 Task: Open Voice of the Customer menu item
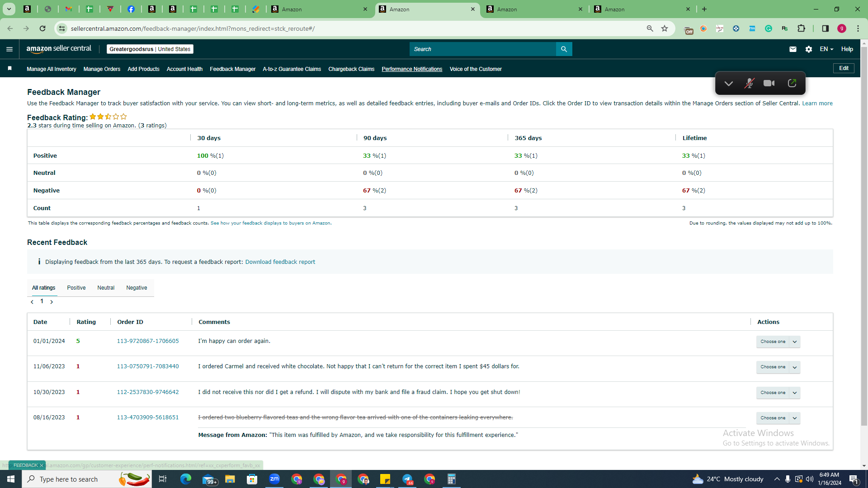(x=476, y=69)
